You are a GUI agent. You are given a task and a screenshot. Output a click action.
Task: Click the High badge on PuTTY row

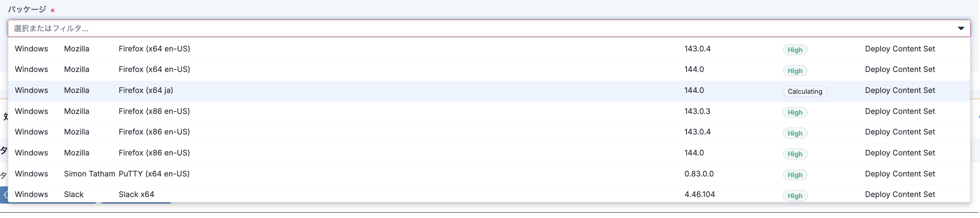(x=795, y=175)
